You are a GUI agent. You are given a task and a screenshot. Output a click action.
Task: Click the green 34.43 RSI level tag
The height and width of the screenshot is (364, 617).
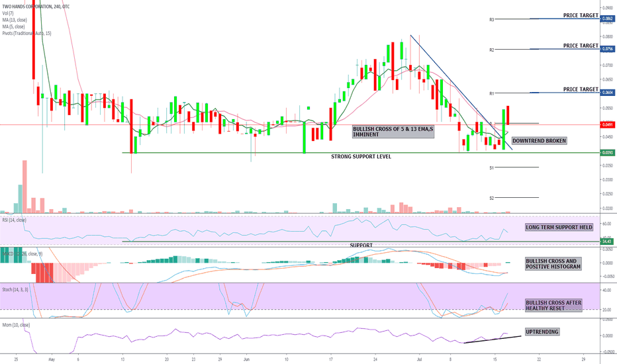(607, 241)
